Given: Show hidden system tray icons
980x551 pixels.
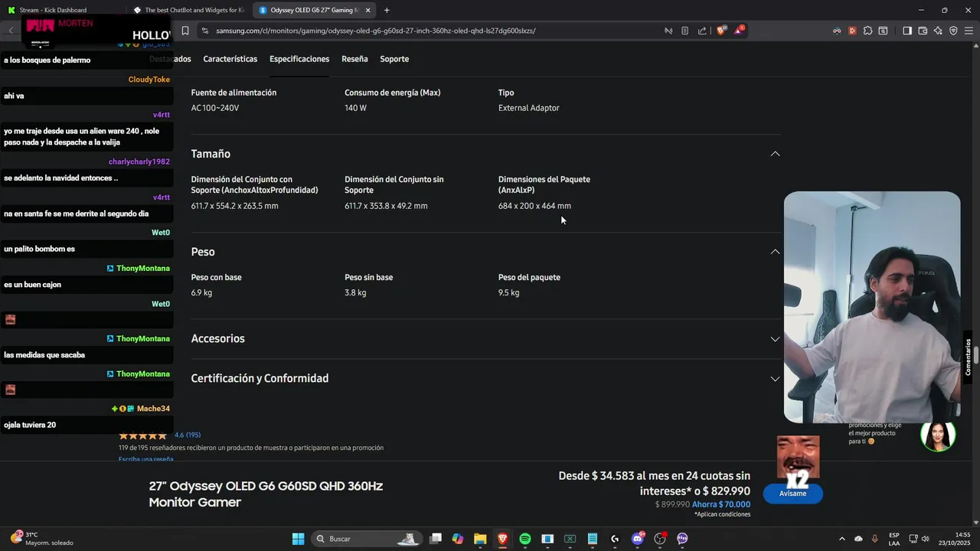Looking at the screenshot, I should 842,539.
